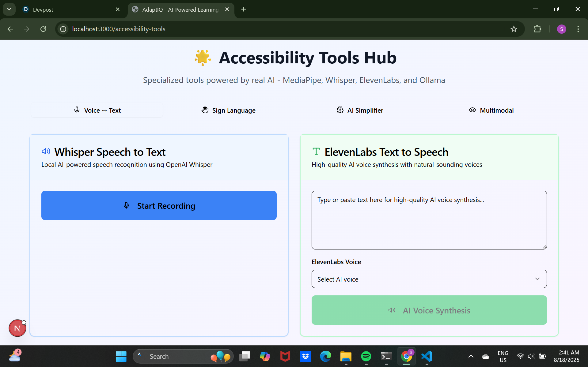
Task: Reload the page using the refresh icon
Action: pyautogui.click(x=43, y=29)
